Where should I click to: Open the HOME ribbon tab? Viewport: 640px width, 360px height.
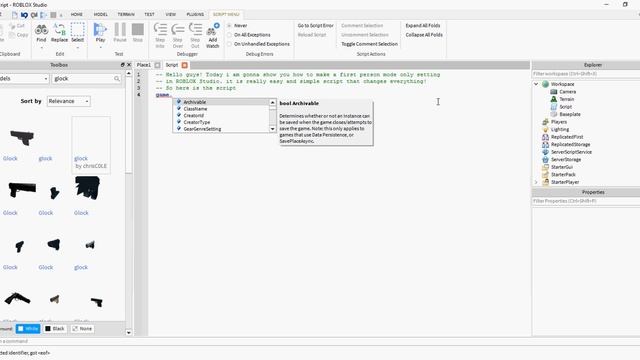coord(77,14)
